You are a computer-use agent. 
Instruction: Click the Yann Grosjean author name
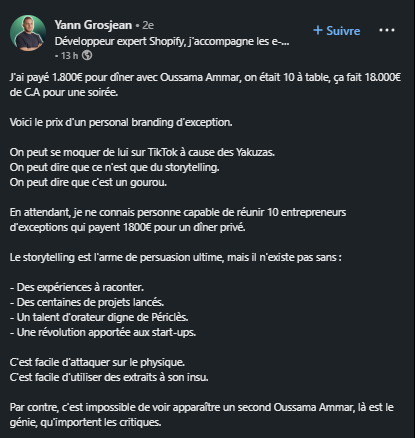(93, 25)
